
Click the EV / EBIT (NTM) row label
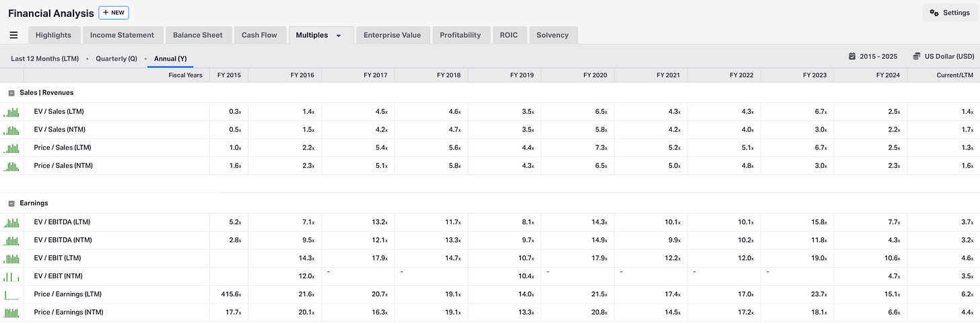pyautogui.click(x=58, y=277)
